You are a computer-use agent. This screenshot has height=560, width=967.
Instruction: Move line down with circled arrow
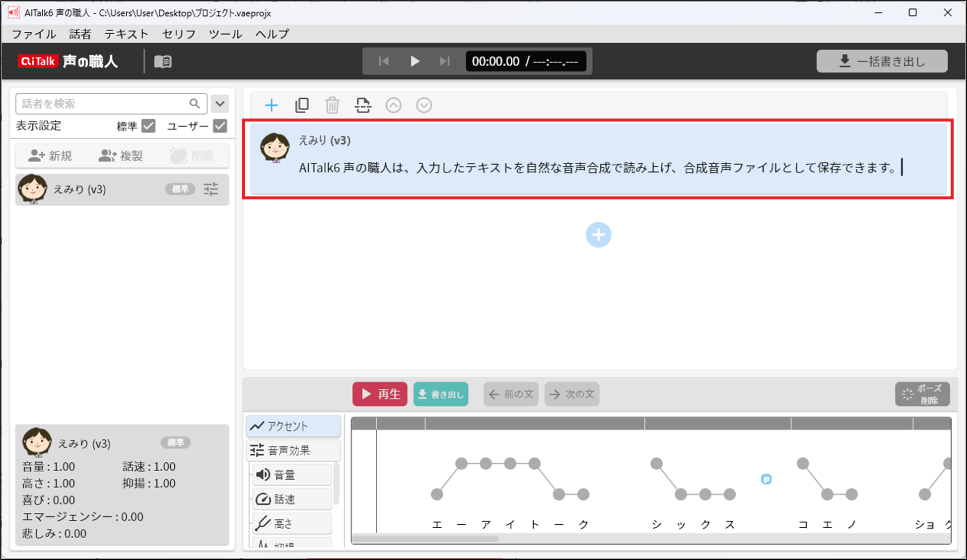pos(424,105)
